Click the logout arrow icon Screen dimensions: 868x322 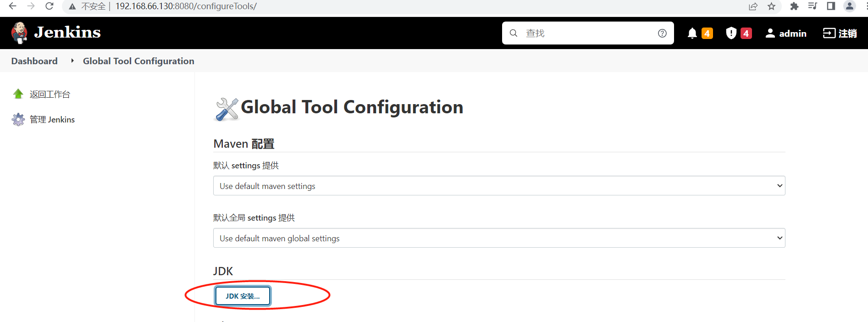(829, 33)
